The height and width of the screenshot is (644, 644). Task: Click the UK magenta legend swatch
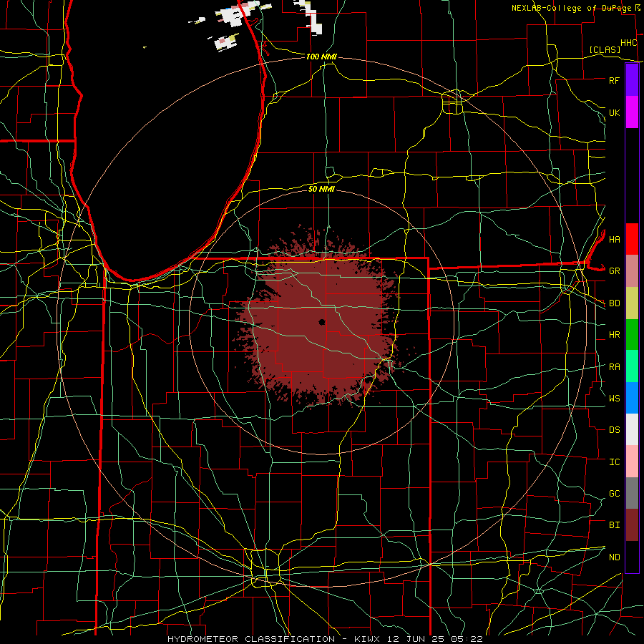tap(632, 112)
